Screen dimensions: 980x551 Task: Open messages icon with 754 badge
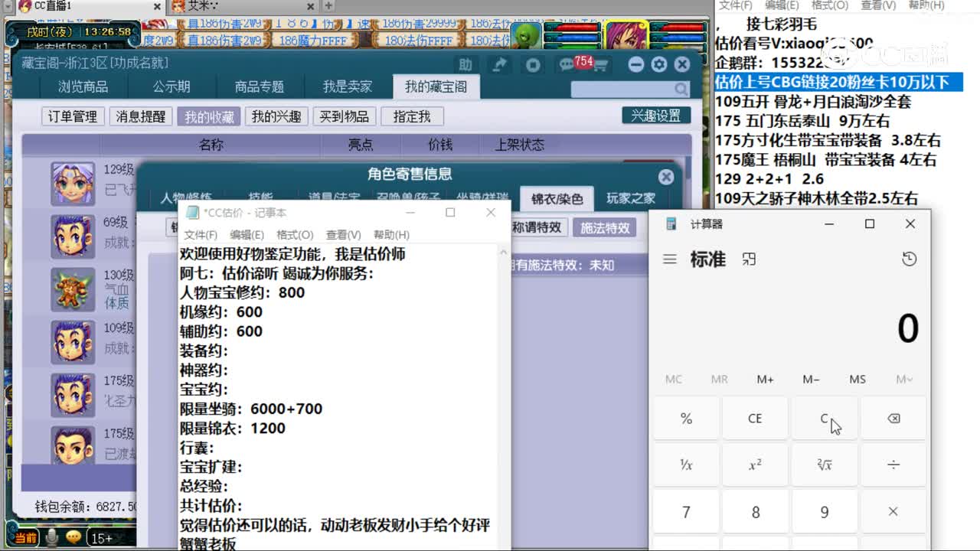click(567, 65)
